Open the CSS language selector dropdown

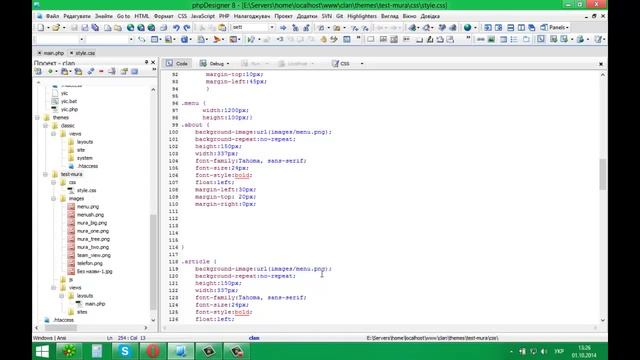(362, 64)
